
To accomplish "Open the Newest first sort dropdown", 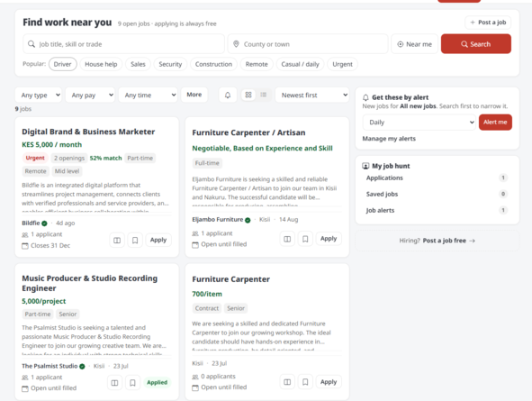I will pyautogui.click(x=312, y=96).
